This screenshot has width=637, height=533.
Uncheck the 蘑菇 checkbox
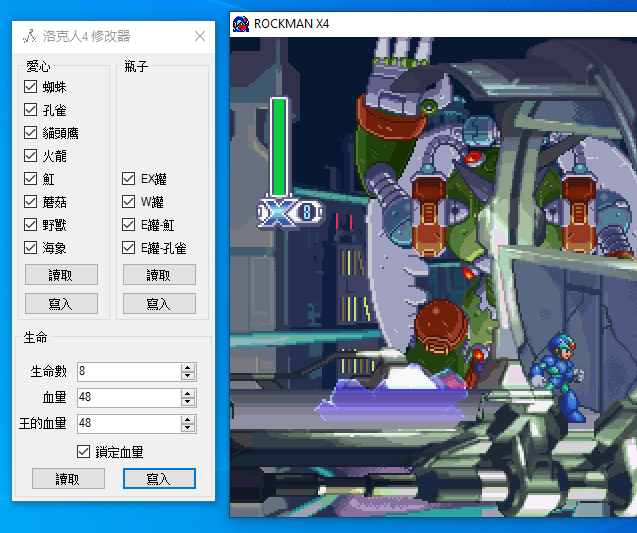30,202
